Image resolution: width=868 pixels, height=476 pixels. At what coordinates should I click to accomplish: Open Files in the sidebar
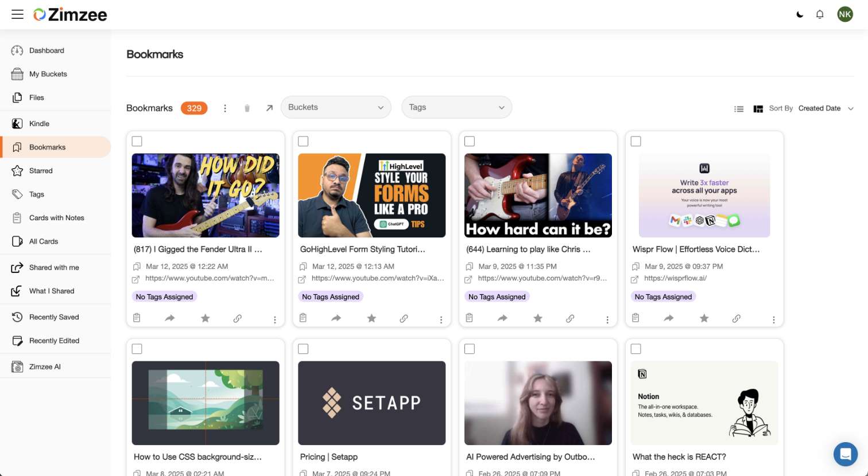point(55,97)
